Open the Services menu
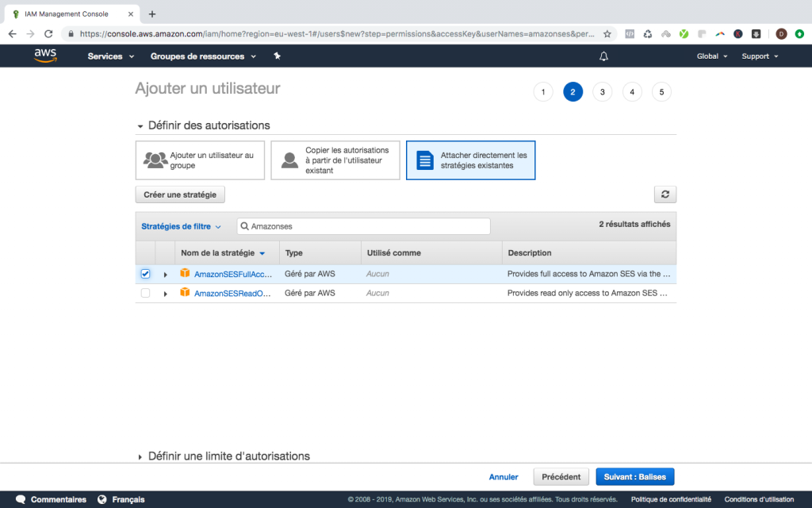This screenshot has height=508, width=812. coord(110,56)
